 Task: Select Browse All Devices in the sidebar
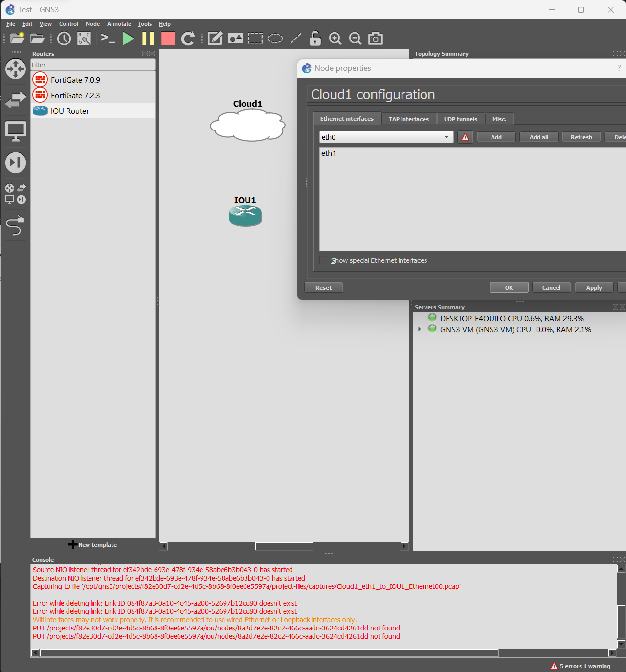click(x=16, y=194)
